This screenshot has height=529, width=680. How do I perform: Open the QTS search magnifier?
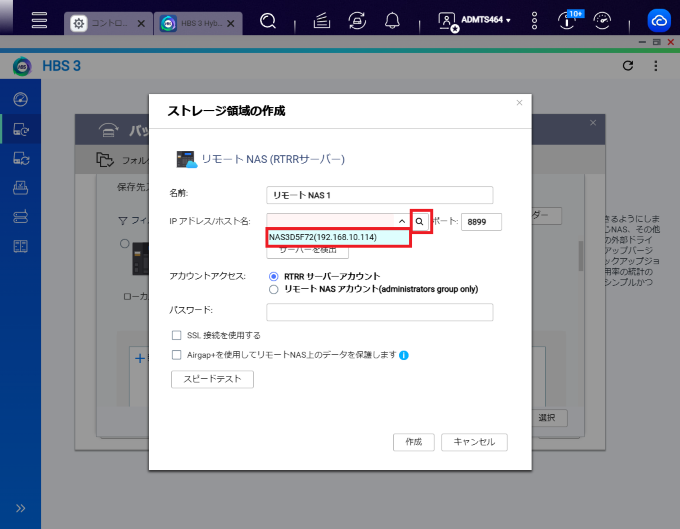(x=268, y=20)
